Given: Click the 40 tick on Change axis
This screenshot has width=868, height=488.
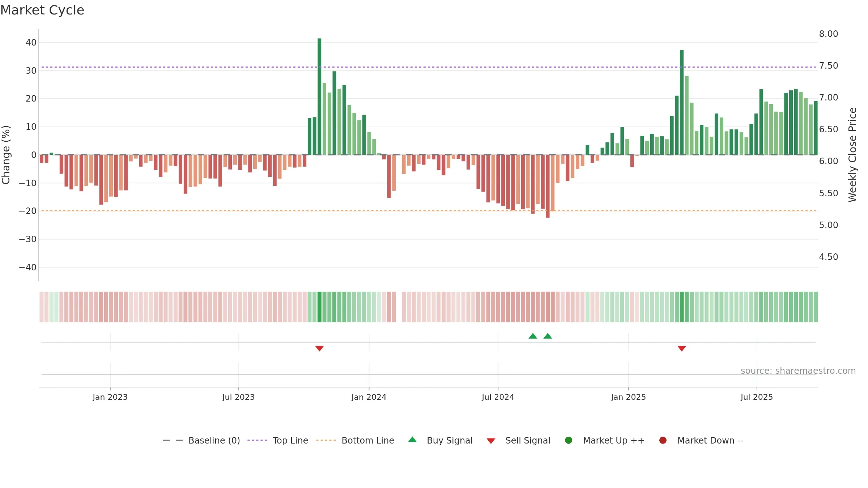Looking at the screenshot, I should [31, 43].
